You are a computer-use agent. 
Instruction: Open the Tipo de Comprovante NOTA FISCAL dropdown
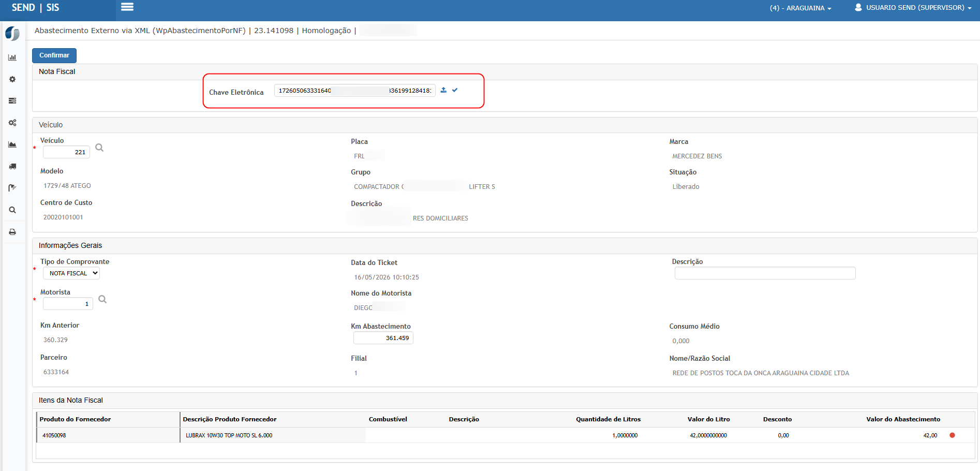pos(71,273)
